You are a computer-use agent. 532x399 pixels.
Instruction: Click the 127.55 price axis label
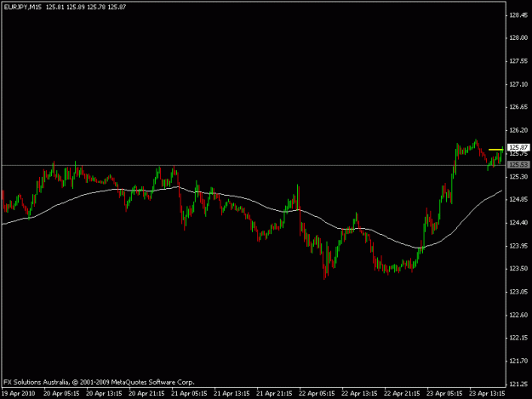coord(518,61)
